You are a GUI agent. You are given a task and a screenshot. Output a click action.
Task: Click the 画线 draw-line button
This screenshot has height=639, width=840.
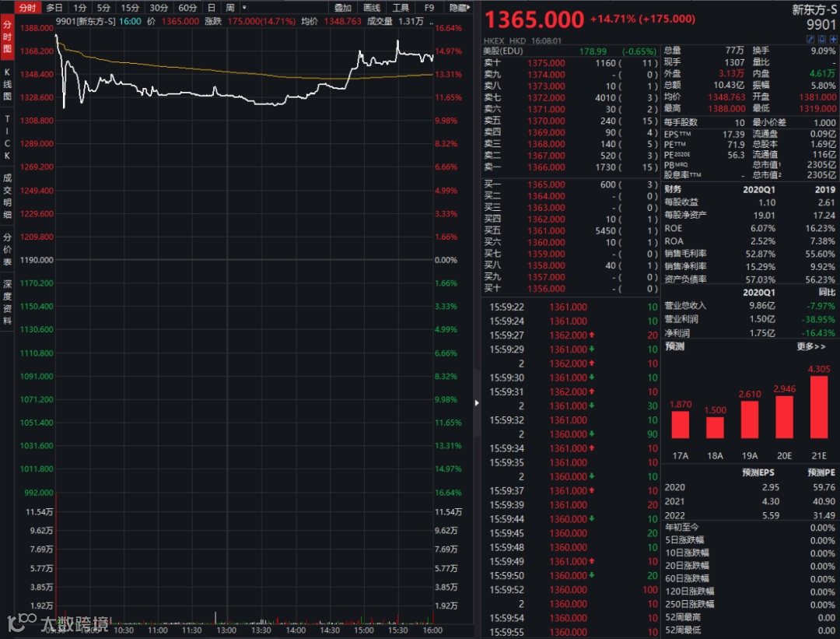click(x=372, y=8)
